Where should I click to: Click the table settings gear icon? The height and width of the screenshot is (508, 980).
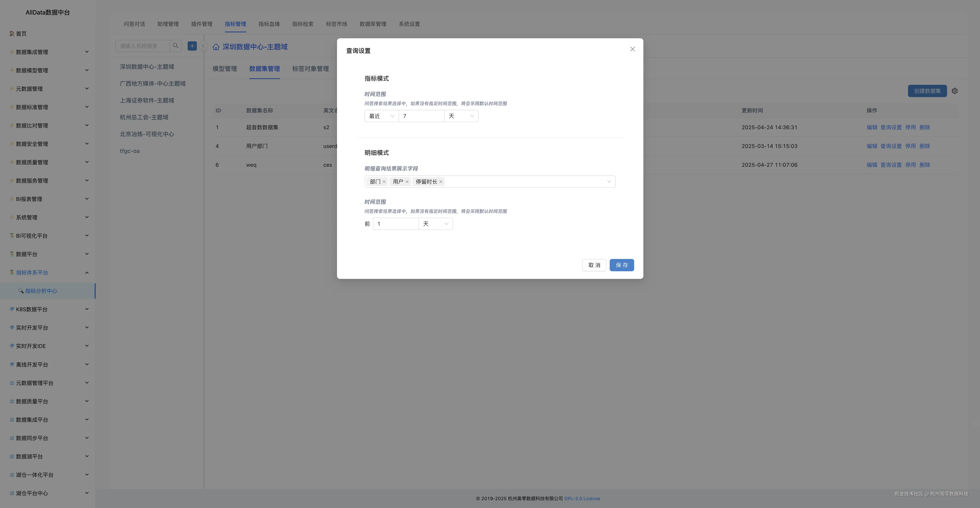(x=955, y=91)
